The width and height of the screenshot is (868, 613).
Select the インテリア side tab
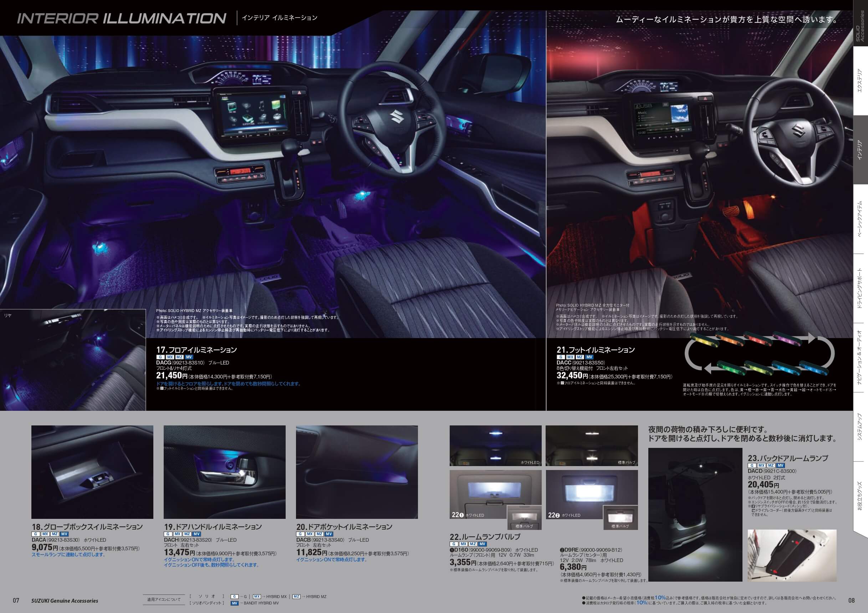[x=861, y=150]
